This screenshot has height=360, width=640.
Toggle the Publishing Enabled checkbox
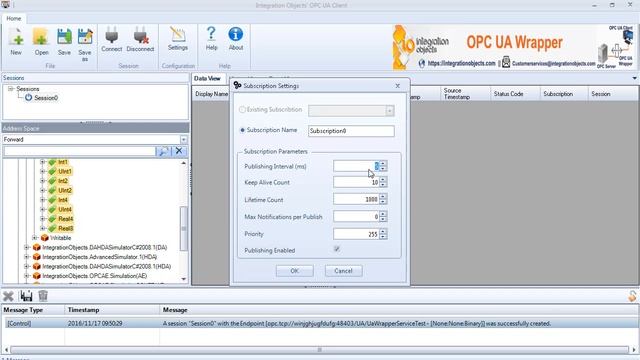(x=337, y=249)
